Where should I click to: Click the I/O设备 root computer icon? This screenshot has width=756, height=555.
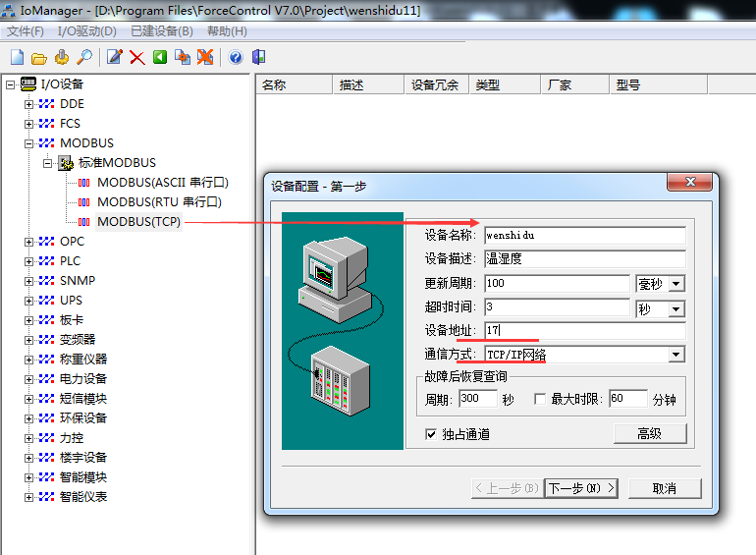pos(28,84)
